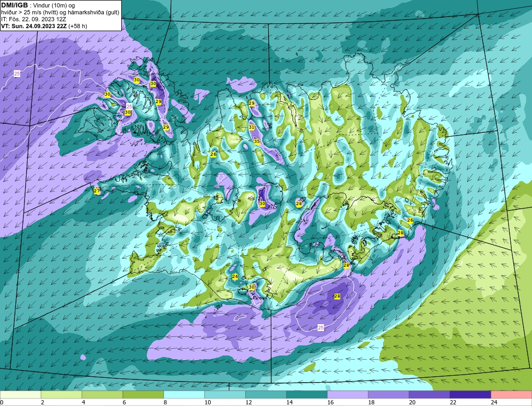Pick the 20–22 m/s purple legend swatch

tap(429, 394)
